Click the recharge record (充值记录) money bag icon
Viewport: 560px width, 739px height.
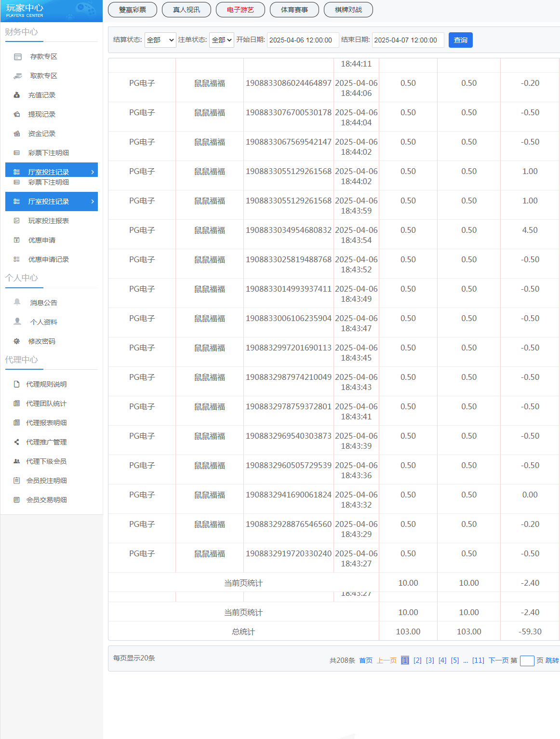coord(17,95)
